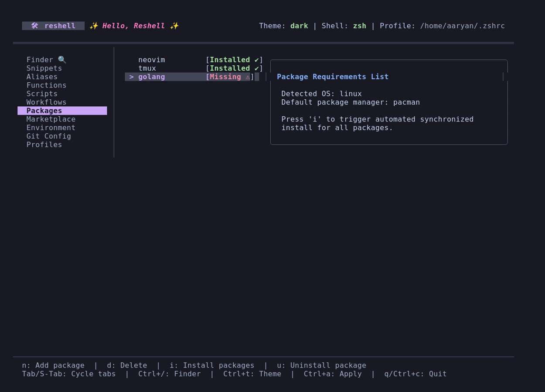Switch to the Environment tab
Viewport: 545px width, 392px height.
point(51,128)
